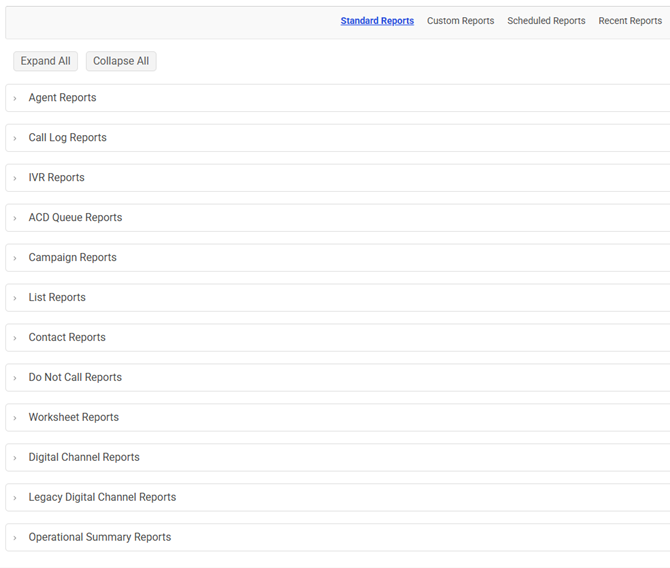Select the Agent Reports label
Viewport: 670px width, 568px height.
click(x=62, y=98)
